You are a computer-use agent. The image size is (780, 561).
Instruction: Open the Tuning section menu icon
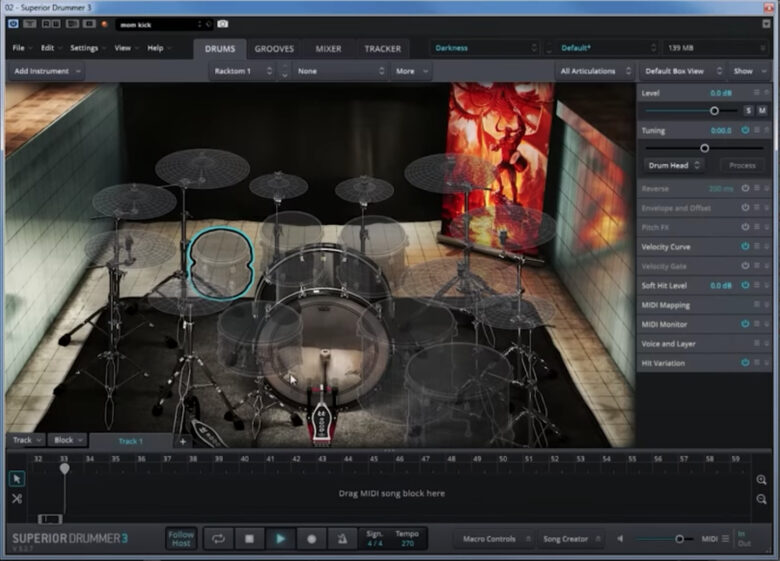(756, 130)
